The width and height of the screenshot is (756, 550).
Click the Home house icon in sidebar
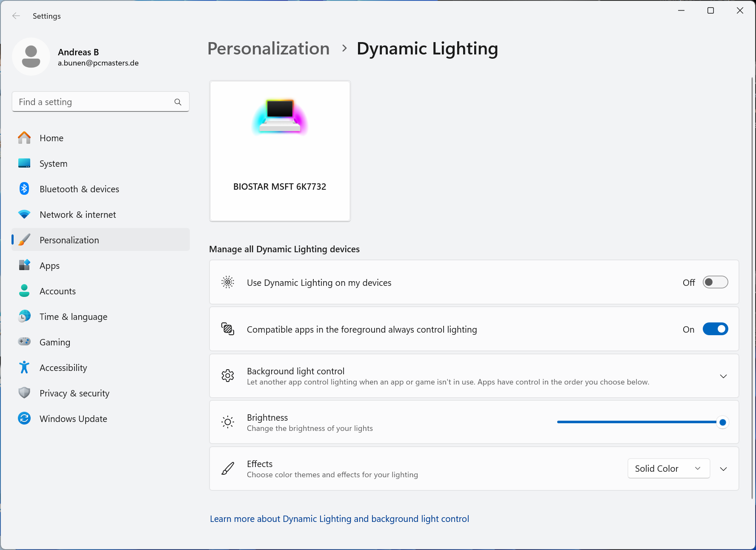(x=24, y=138)
